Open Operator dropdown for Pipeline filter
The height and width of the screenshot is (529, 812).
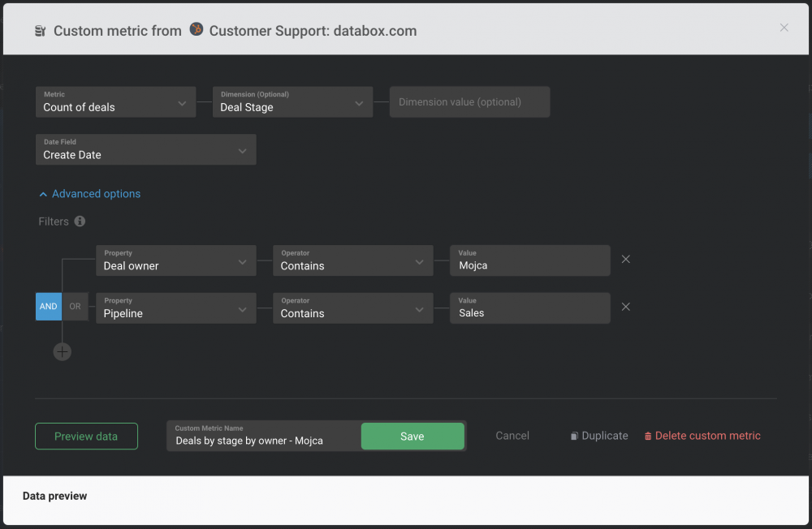point(352,308)
